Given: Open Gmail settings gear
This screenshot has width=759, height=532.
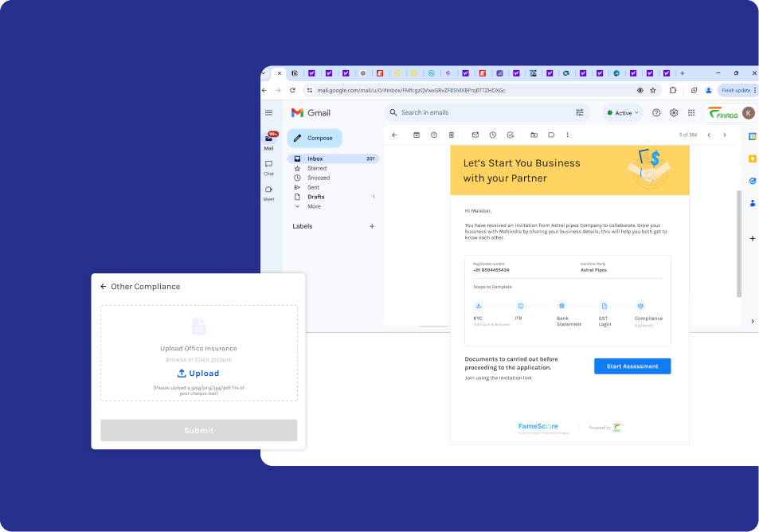Looking at the screenshot, I should pyautogui.click(x=674, y=113).
